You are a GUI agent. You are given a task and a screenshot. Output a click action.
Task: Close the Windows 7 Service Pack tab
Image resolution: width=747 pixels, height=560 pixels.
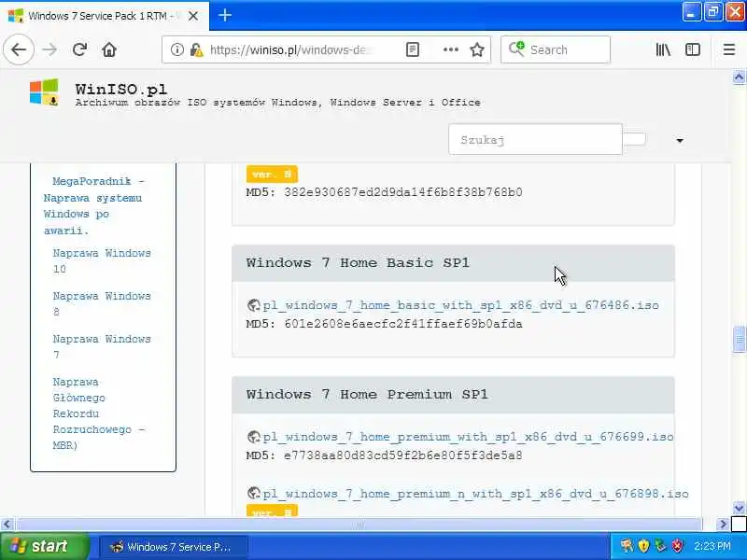point(193,16)
